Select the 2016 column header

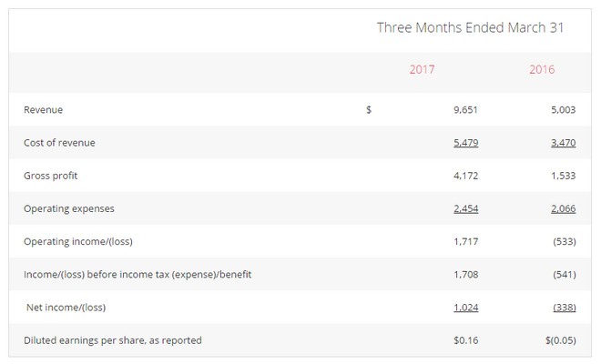coord(542,69)
